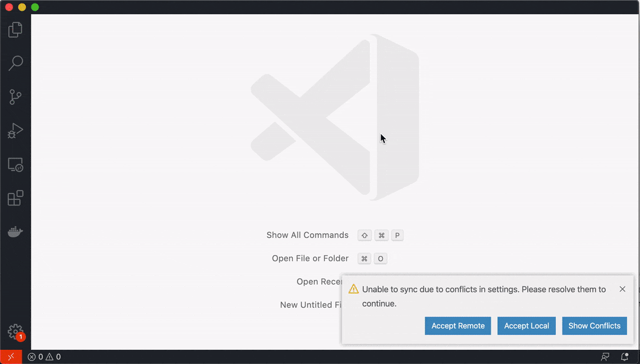640x364 pixels.
Task: Open the Extensions view
Action: (x=15, y=198)
